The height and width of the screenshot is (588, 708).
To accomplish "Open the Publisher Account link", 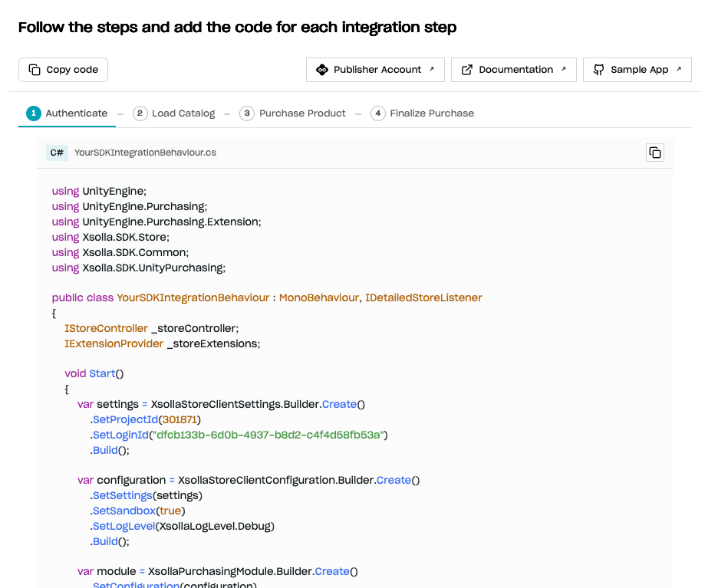I will tap(375, 70).
